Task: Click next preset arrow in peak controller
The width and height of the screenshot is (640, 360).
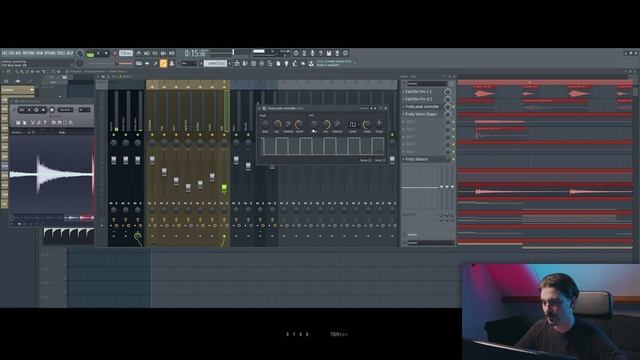Action: coord(375,109)
